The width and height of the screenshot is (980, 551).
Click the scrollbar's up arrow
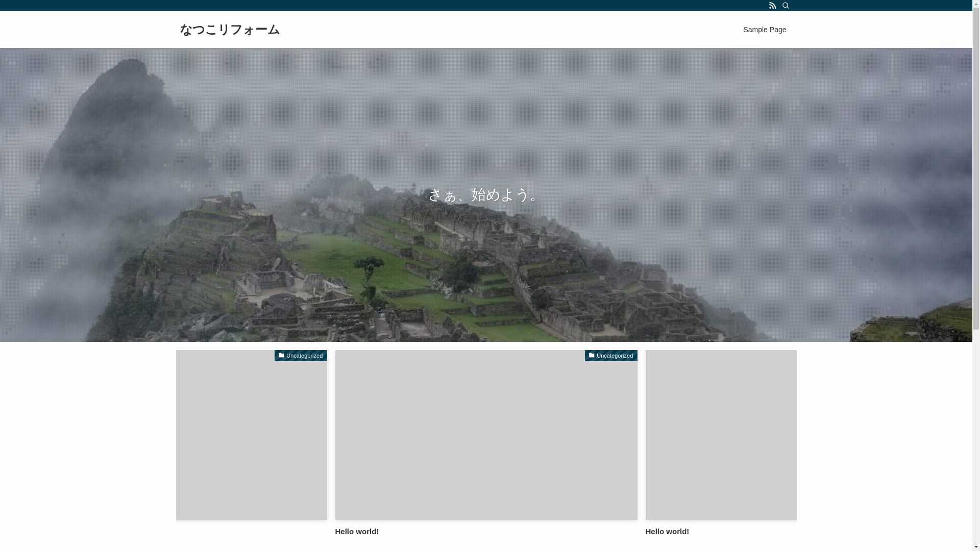point(976,4)
